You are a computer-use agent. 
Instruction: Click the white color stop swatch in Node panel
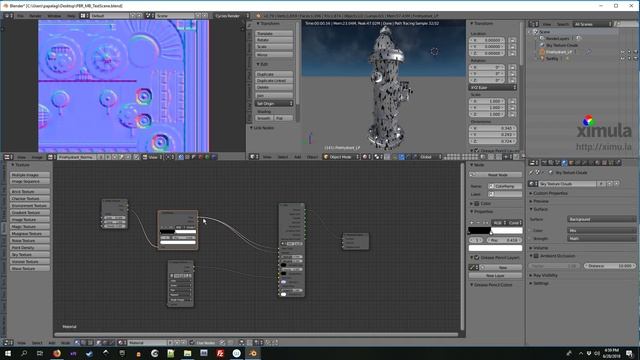[495, 248]
